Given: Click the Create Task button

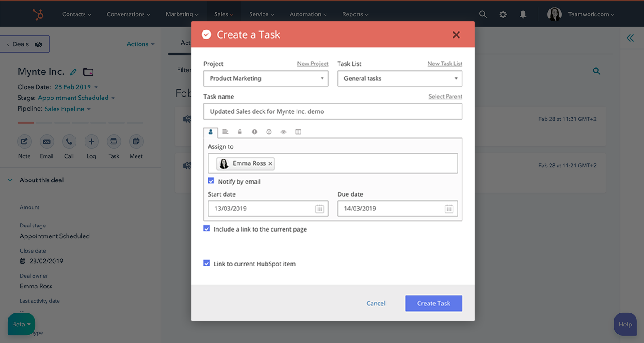Looking at the screenshot, I should (434, 303).
